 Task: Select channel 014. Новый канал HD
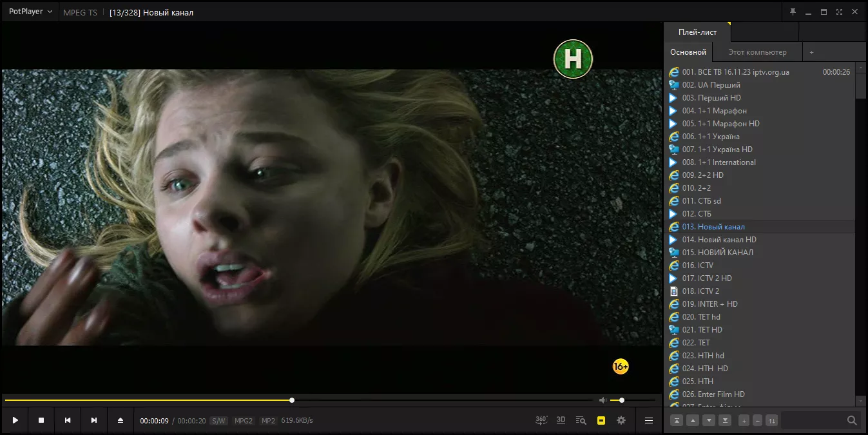pos(760,240)
